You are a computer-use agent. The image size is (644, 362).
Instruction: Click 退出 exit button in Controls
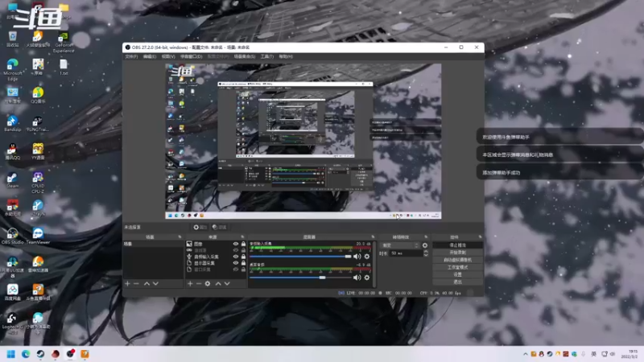(x=457, y=282)
